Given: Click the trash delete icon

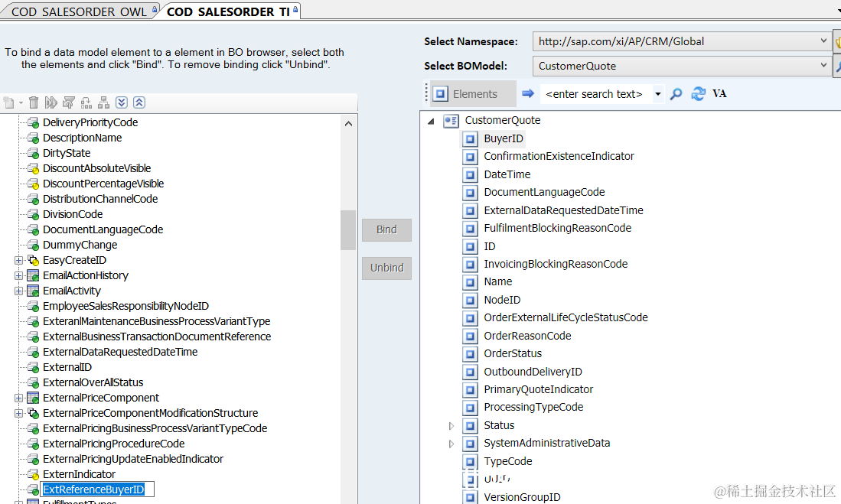Looking at the screenshot, I should pyautogui.click(x=33, y=102).
